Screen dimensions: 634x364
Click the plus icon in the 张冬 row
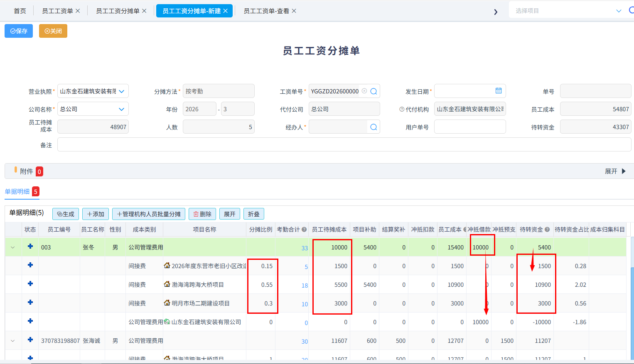pos(30,247)
